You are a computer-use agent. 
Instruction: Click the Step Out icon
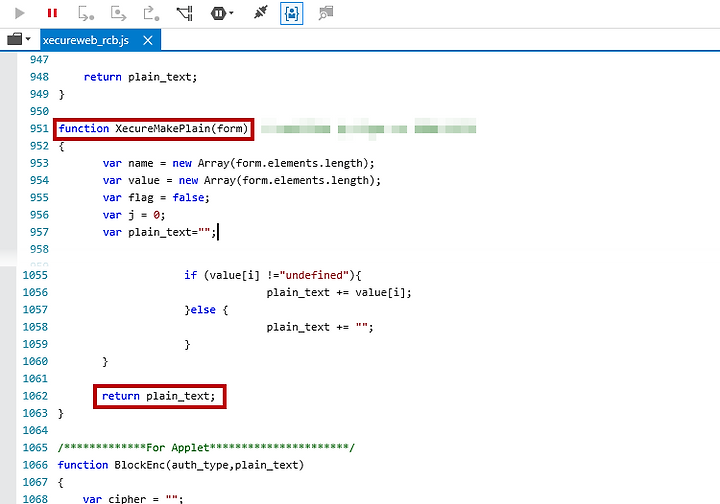coord(151,13)
